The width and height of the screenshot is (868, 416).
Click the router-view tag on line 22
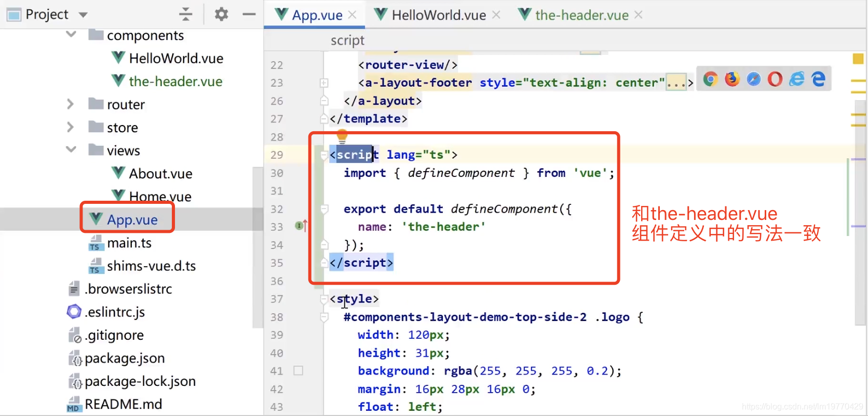coord(408,65)
